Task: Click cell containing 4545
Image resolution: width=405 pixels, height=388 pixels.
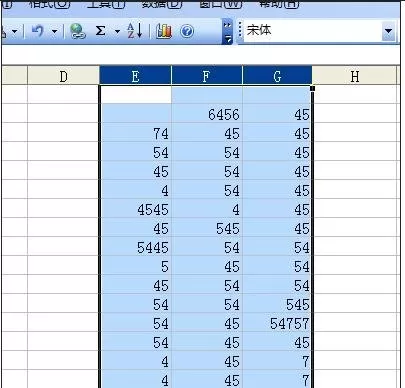Action: click(x=136, y=209)
